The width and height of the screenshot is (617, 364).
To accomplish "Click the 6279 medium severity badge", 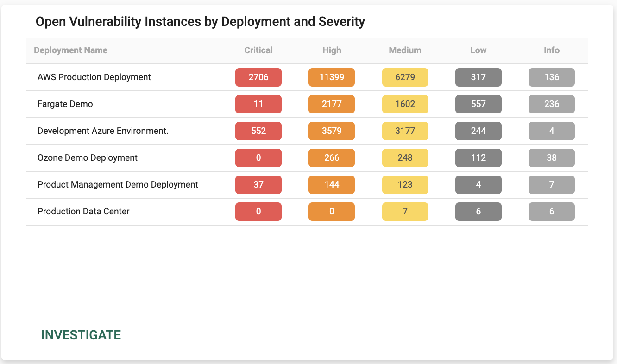I will click(405, 77).
